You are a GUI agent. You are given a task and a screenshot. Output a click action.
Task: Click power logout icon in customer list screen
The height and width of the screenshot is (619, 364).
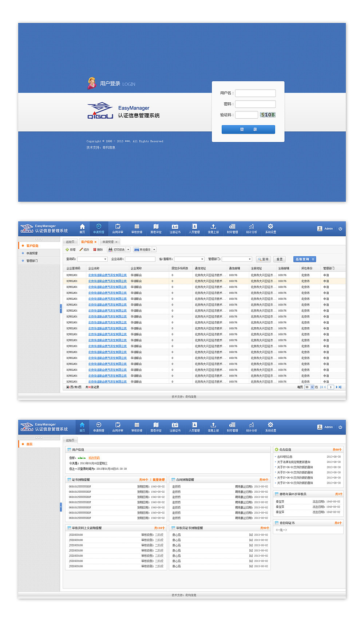point(340,229)
